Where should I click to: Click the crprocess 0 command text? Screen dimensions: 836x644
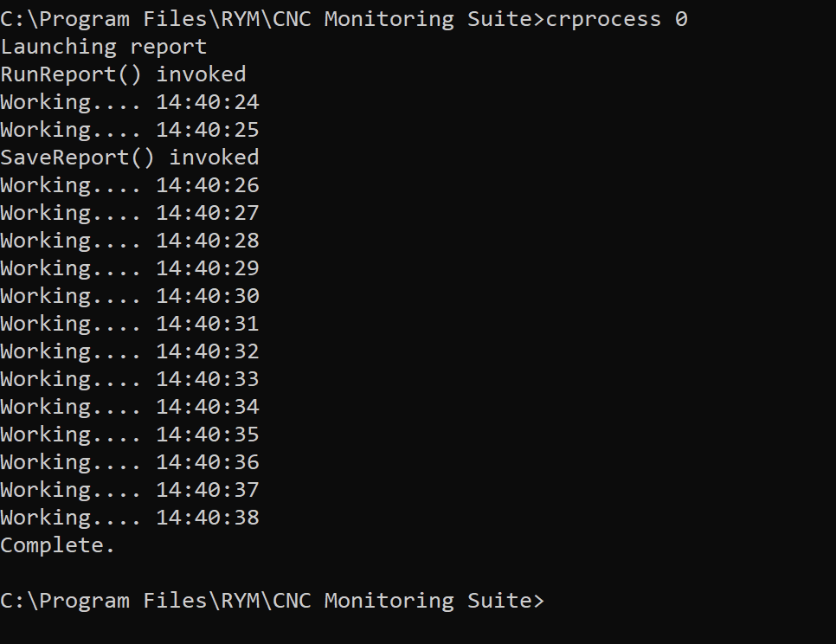617,20
